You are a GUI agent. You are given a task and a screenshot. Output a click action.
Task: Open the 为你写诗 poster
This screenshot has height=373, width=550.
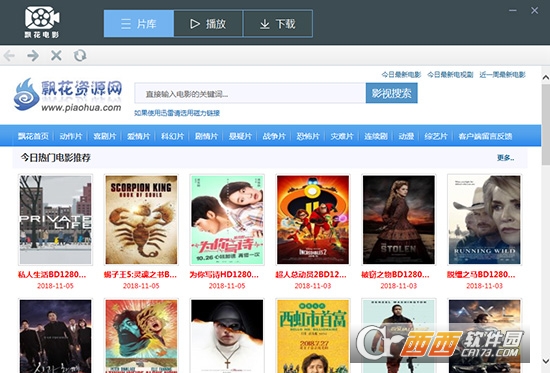tap(227, 220)
